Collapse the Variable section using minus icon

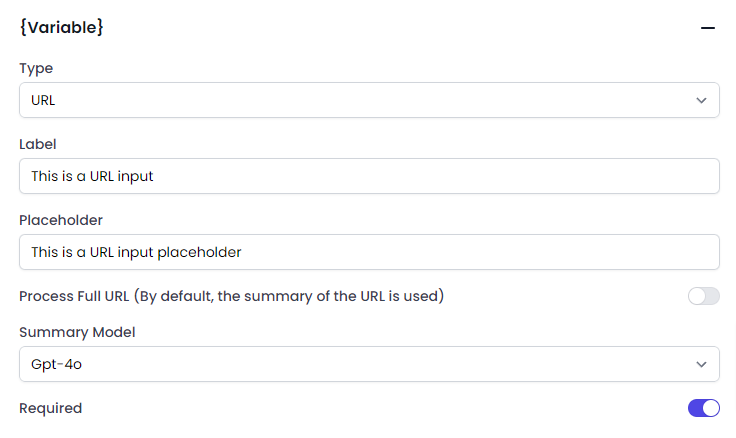(x=708, y=29)
